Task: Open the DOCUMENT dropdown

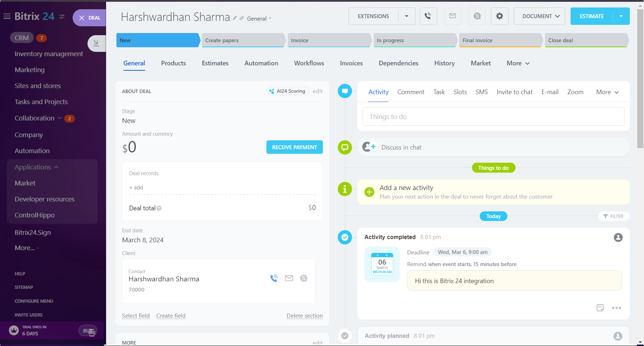Action: pos(539,16)
